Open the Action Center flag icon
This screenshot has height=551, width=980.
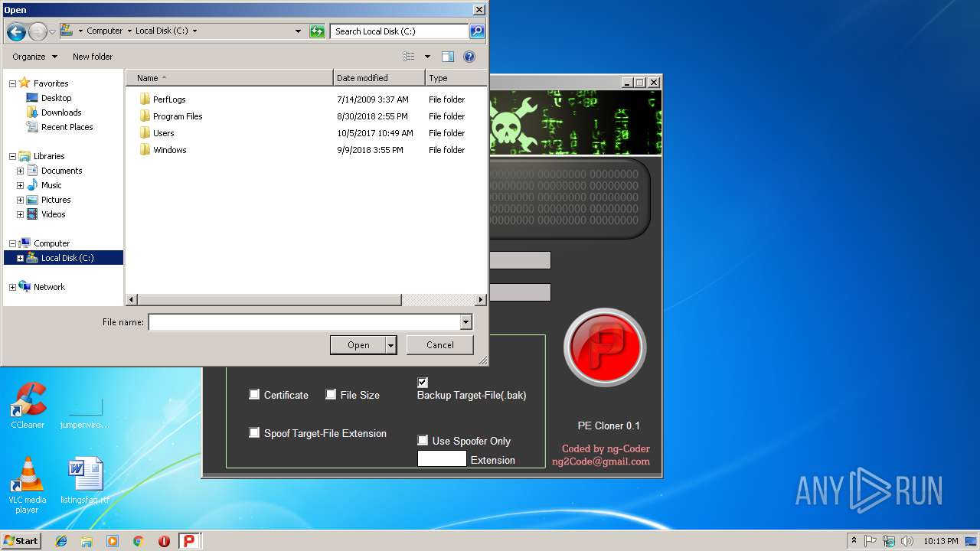pyautogui.click(x=871, y=541)
